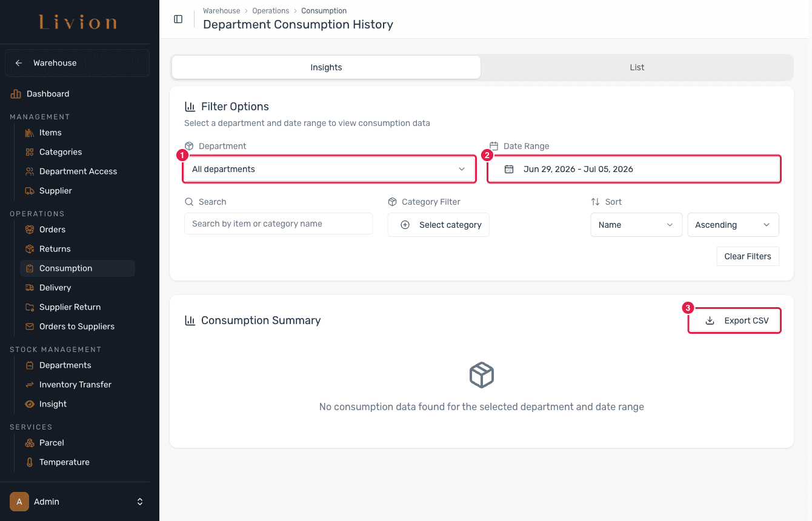Click the Admin avatar letter A
The width and height of the screenshot is (812, 521).
(x=19, y=502)
